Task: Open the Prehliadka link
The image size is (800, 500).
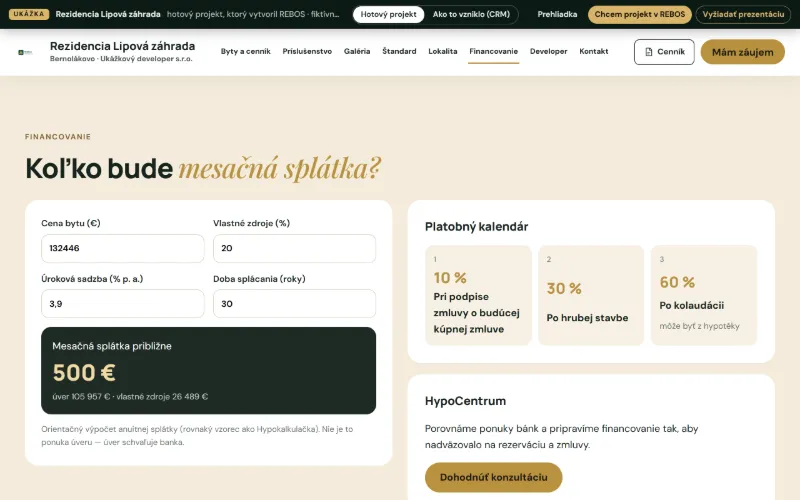Action: pyautogui.click(x=557, y=14)
